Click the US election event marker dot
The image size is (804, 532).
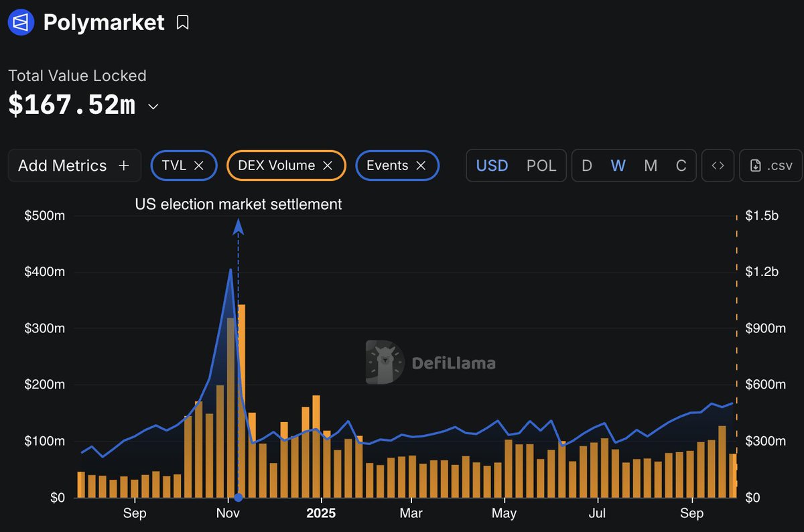pos(239,497)
